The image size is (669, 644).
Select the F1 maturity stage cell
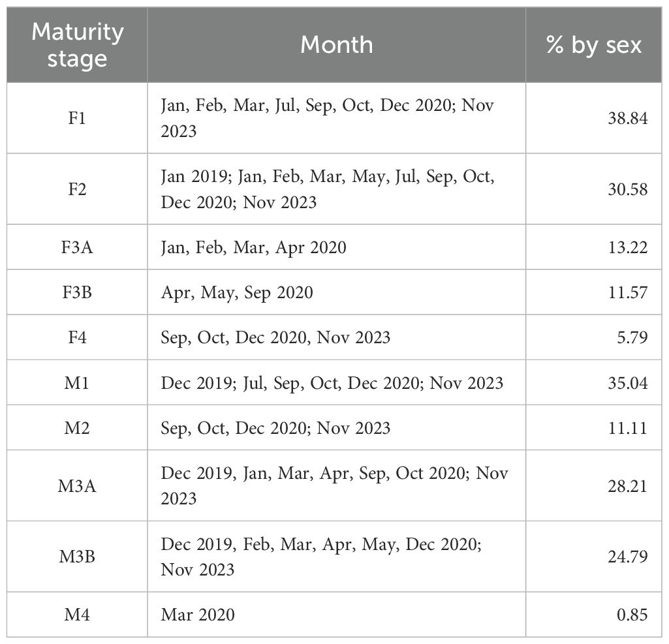click(77, 118)
